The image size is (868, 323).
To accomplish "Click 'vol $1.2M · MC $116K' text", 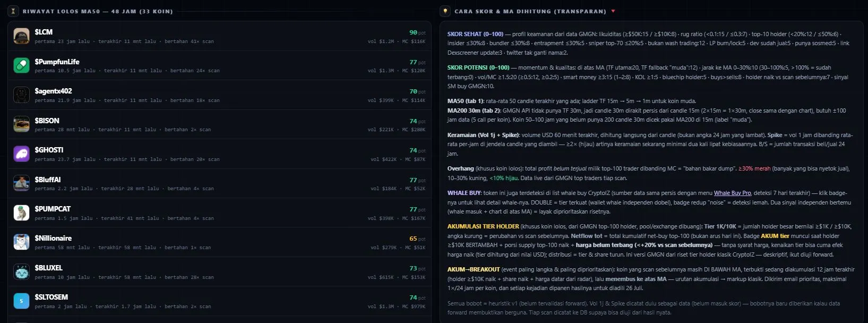I will pyautogui.click(x=397, y=41).
